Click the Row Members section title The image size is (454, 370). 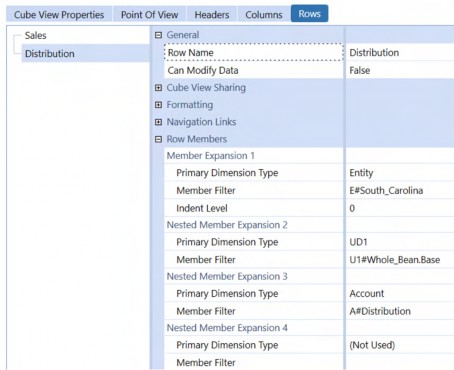pos(197,139)
